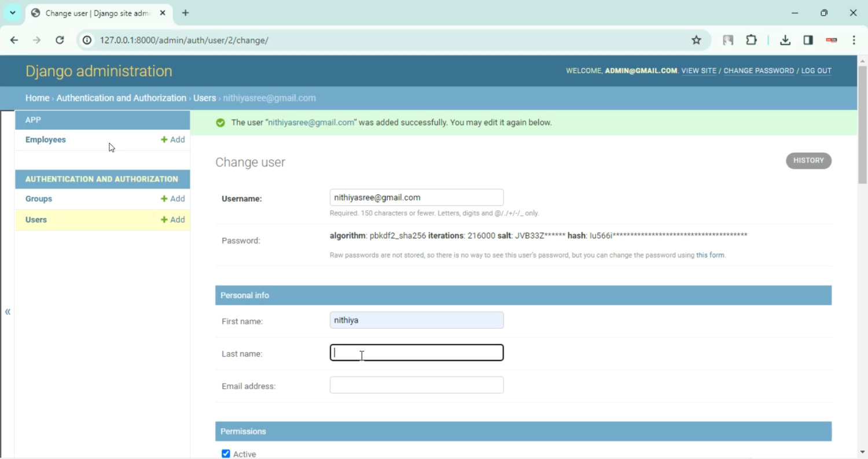868x459 pixels.
Task: Click the site information icon in address bar
Action: (87, 40)
